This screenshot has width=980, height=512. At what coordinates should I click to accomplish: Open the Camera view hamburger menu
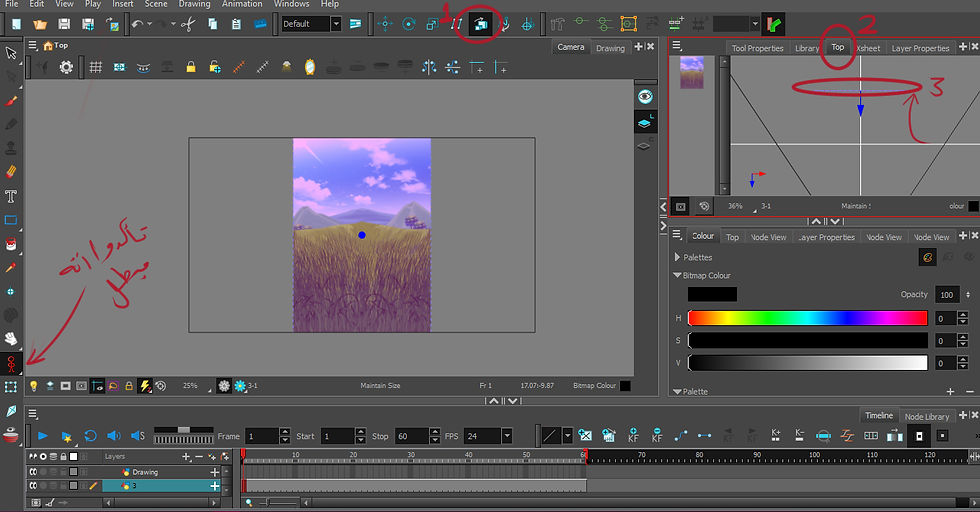[33, 45]
